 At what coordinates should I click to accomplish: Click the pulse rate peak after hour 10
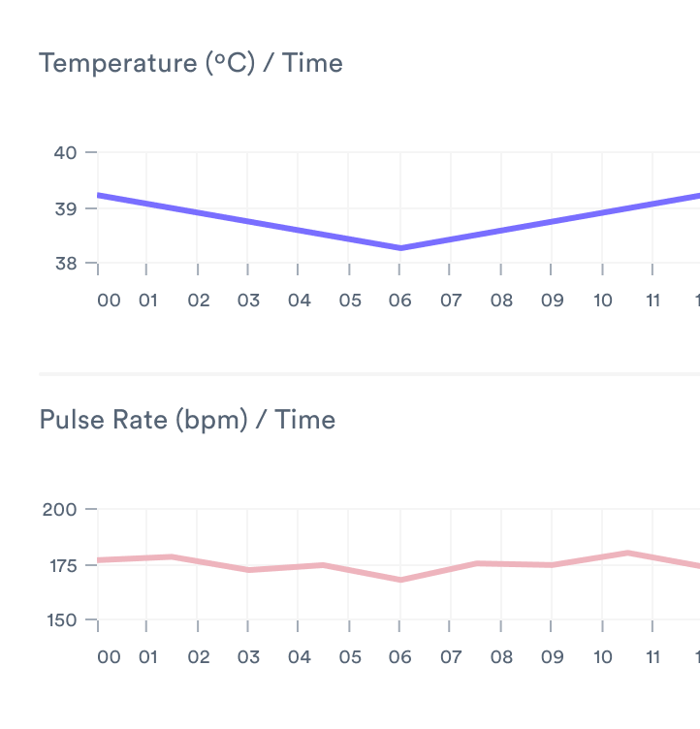[x=627, y=553]
